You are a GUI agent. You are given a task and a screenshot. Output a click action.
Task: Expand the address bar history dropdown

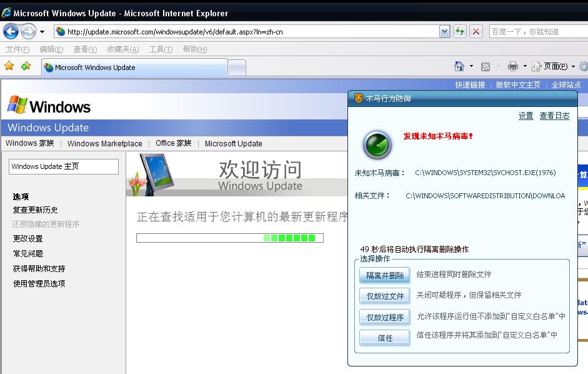pos(444,32)
